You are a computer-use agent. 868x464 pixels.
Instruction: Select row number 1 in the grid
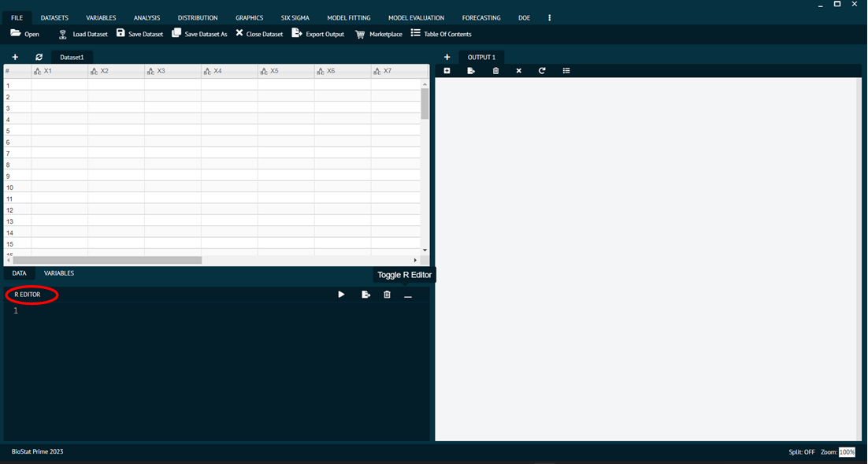17,86
